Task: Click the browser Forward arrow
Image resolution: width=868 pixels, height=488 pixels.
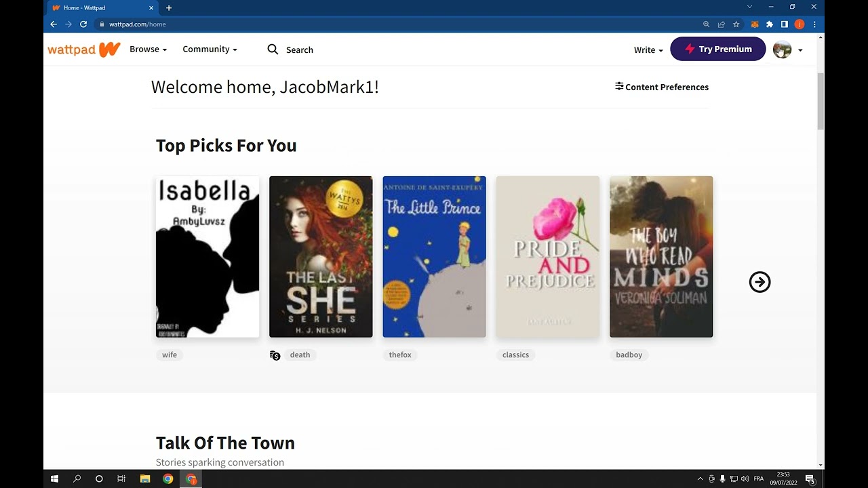Action: [x=68, y=24]
